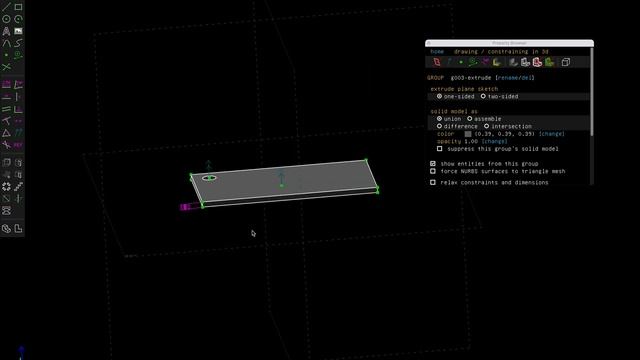Create new sketch in workplane group

click(x=6, y=198)
